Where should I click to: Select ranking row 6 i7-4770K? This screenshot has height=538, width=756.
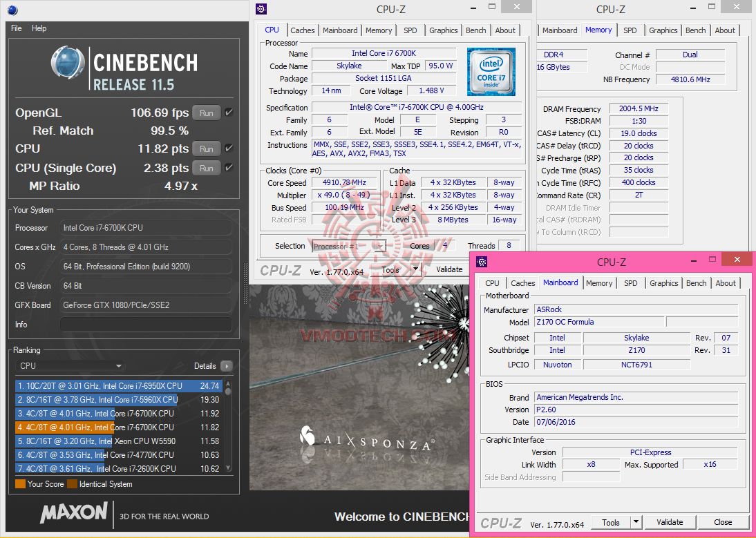tap(118, 454)
